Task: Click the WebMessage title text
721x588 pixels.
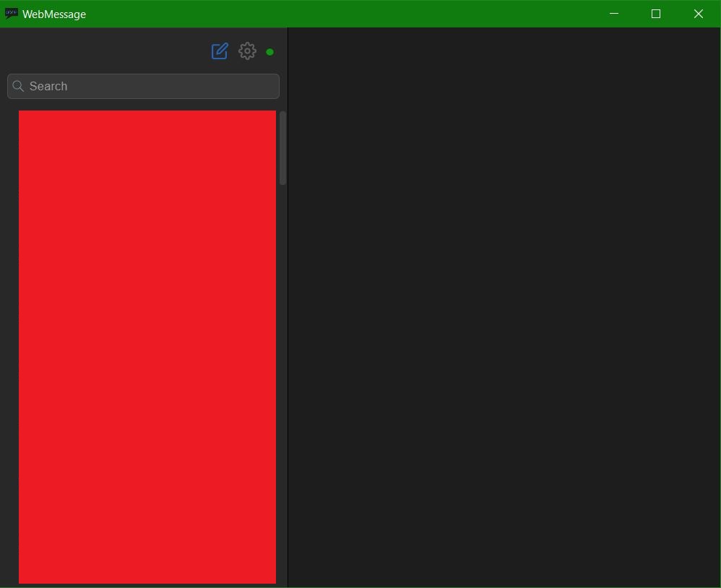Action: click(54, 14)
